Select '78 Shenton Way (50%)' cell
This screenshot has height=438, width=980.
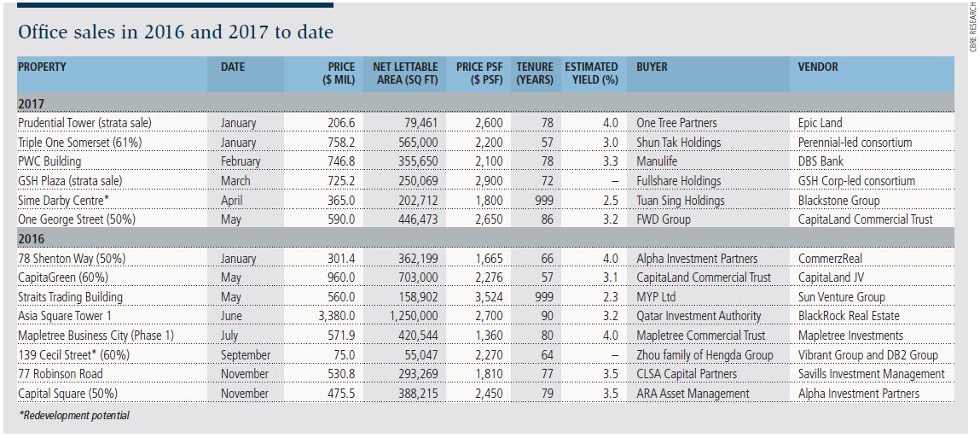(x=72, y=259)
